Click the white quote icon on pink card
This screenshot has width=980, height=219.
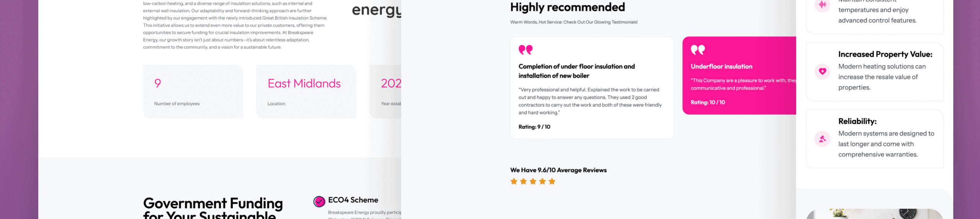pyautogui.click(x=698, y=50)
